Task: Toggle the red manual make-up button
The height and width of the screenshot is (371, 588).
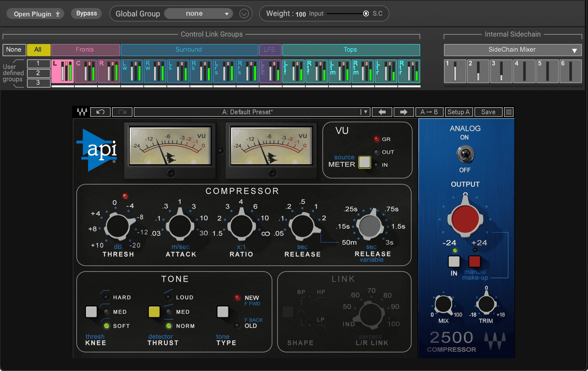Action: (x=474, y=262)
